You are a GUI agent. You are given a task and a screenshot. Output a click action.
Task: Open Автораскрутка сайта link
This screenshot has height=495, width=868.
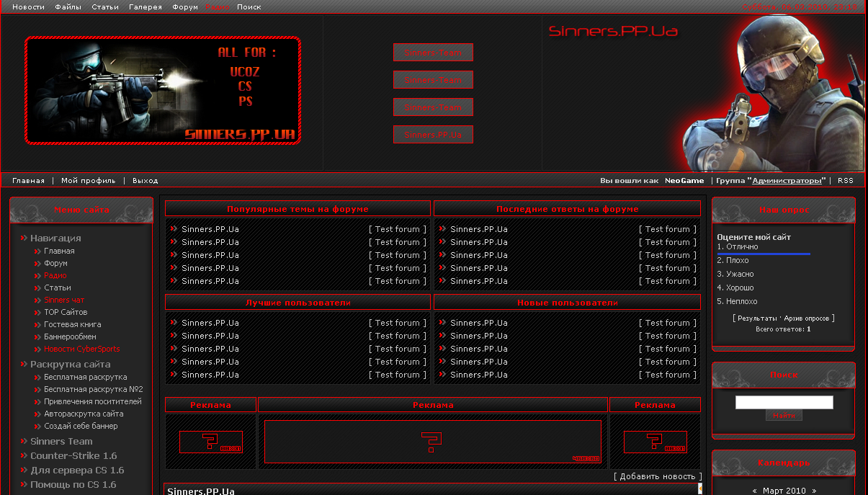[x=84, y=414]
